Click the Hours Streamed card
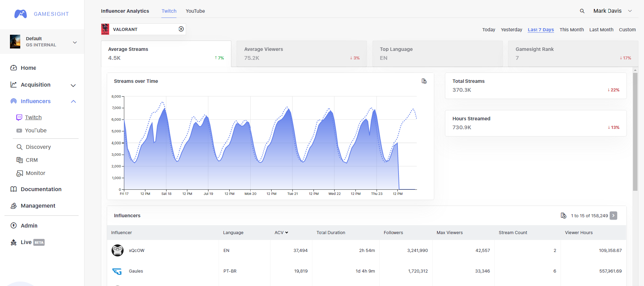Image resolution: width=644 pixels, height=286 pixels. (536, 123)
